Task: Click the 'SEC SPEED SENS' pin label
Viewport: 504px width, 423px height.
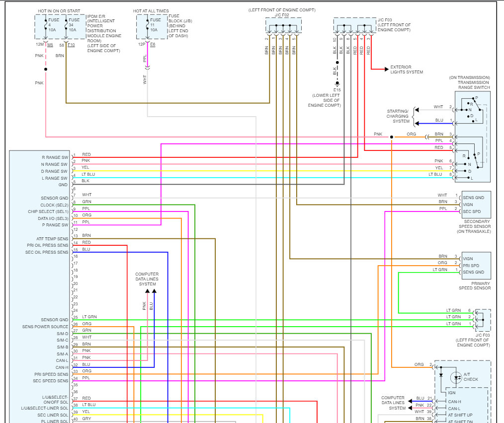Action: pos(51,381)
